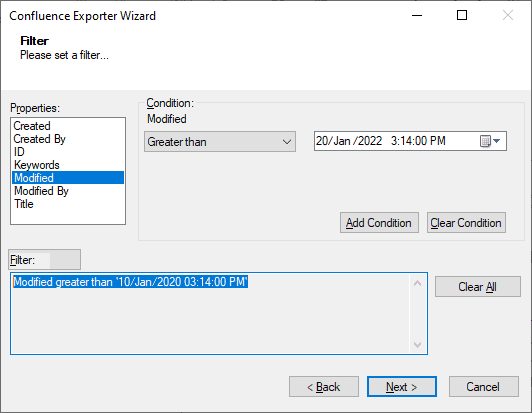Image resolution: width=532 pixels, height=413 pixels.
Task: Expand the Greater than operator dropdown
Action: tap(220, 142)
